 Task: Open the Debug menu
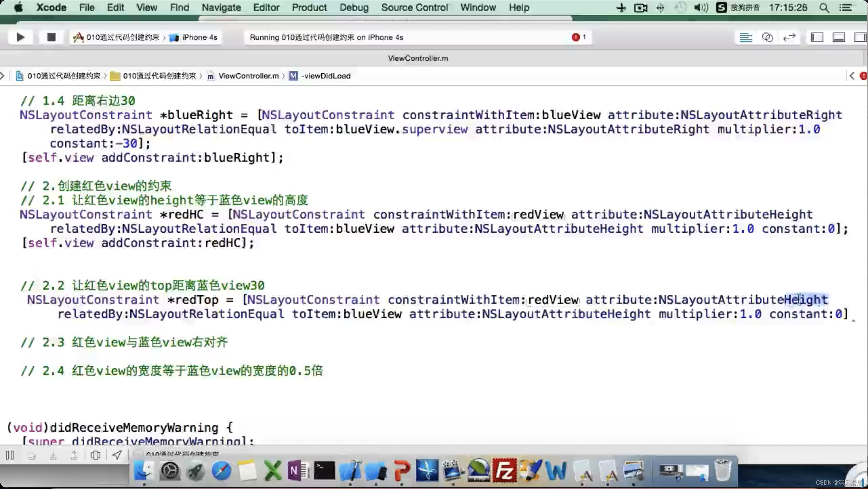pyautogui.click(x=354, y=7)
